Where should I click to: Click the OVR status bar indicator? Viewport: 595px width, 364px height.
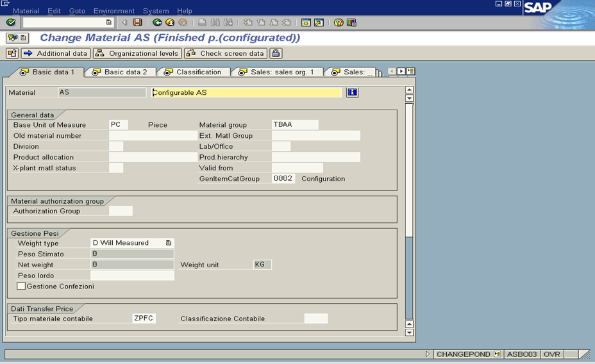(552, 354)
